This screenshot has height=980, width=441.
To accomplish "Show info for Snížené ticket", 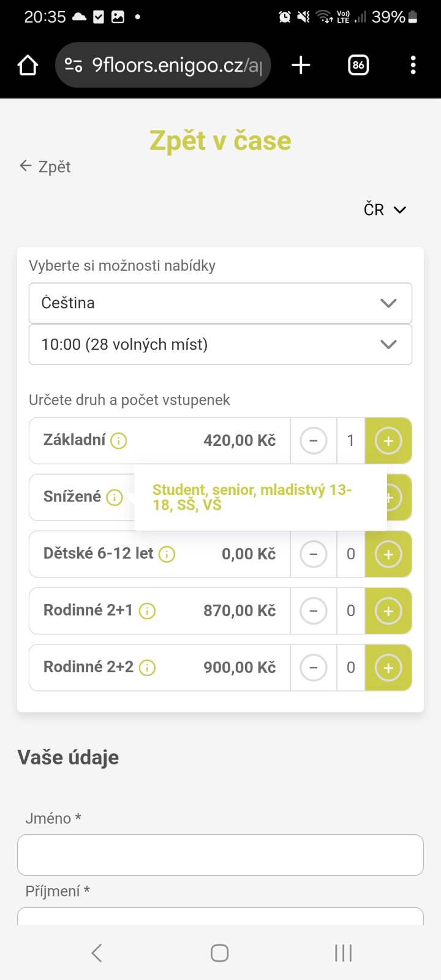I will pos(115,497).
